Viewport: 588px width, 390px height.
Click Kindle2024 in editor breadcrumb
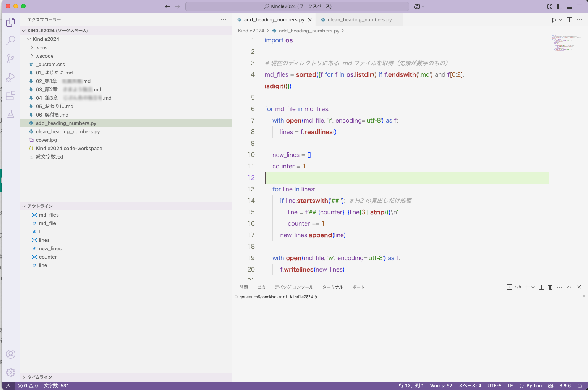251,31
